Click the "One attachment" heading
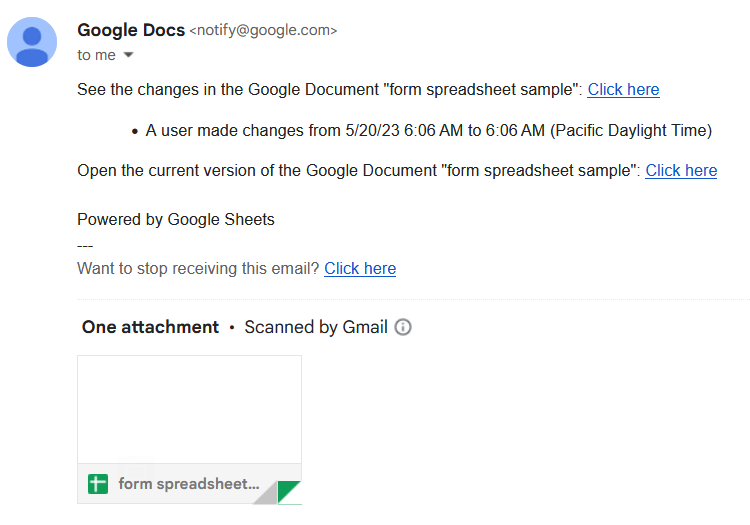Screen dimensions: 750x525 pyautogui.click(x=150, y=327)
